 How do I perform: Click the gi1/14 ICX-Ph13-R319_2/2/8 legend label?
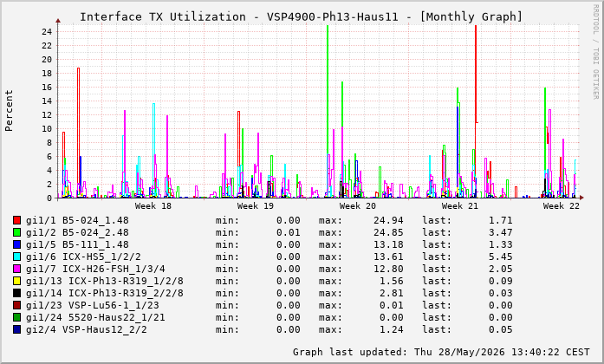(x=105, y=293)
